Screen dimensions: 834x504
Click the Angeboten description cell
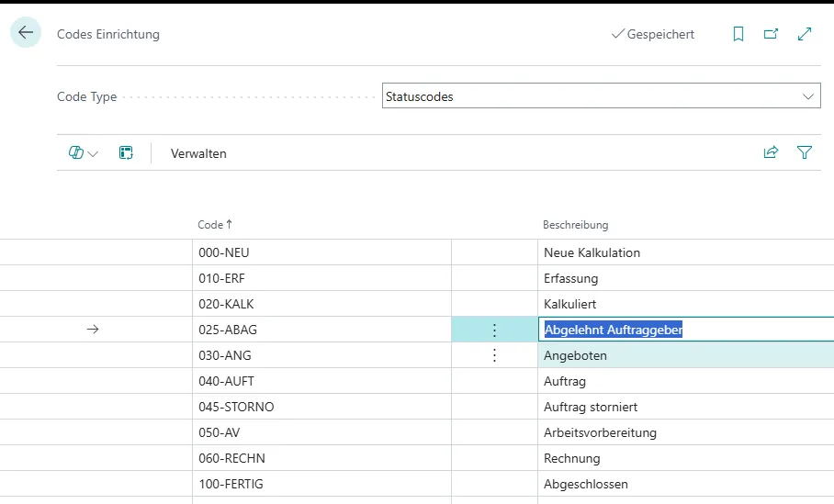pos(686,355)
